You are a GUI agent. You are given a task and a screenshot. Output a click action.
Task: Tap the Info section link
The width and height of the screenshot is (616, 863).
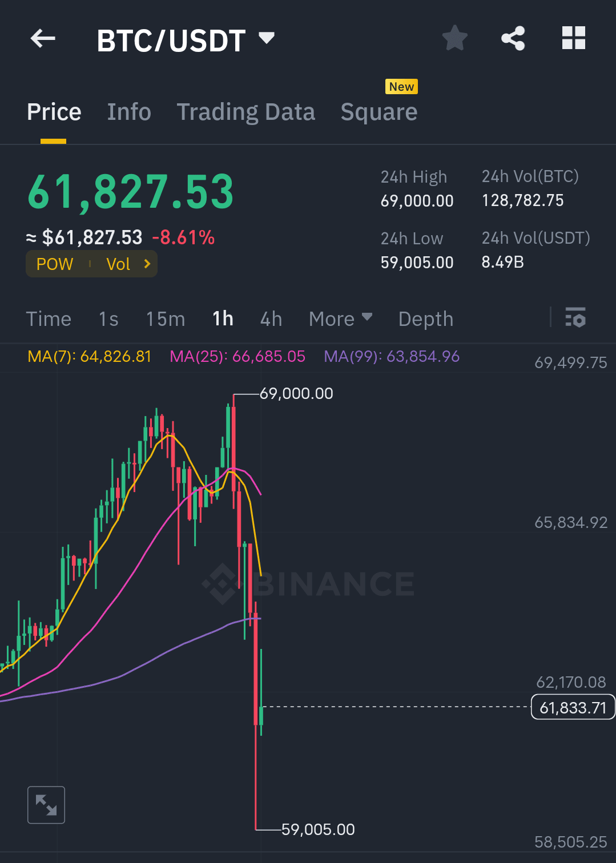(x=128, y=112)
